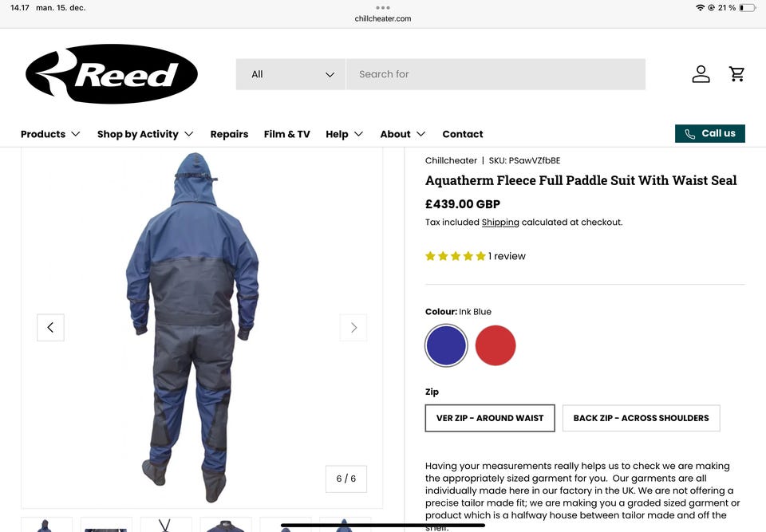The image size is (766, 532).
Task: Expand Shop by Activity menu
Action: (x=145, y=134)
